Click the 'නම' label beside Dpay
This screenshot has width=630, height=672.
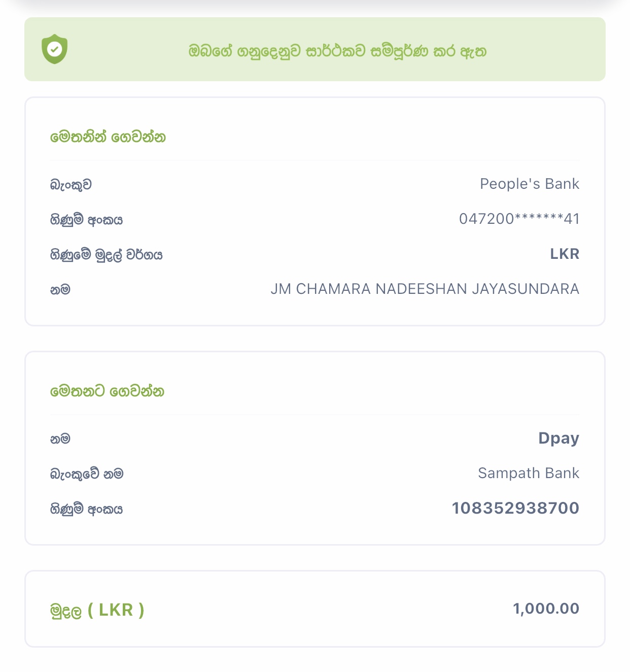pyautogui.click(x=60, y=439)
